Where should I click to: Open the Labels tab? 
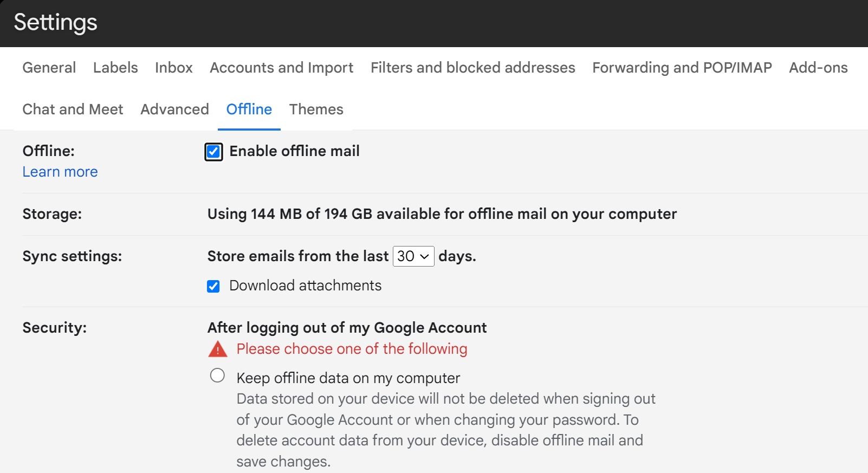pyautogui.click(x=115, y=68)
